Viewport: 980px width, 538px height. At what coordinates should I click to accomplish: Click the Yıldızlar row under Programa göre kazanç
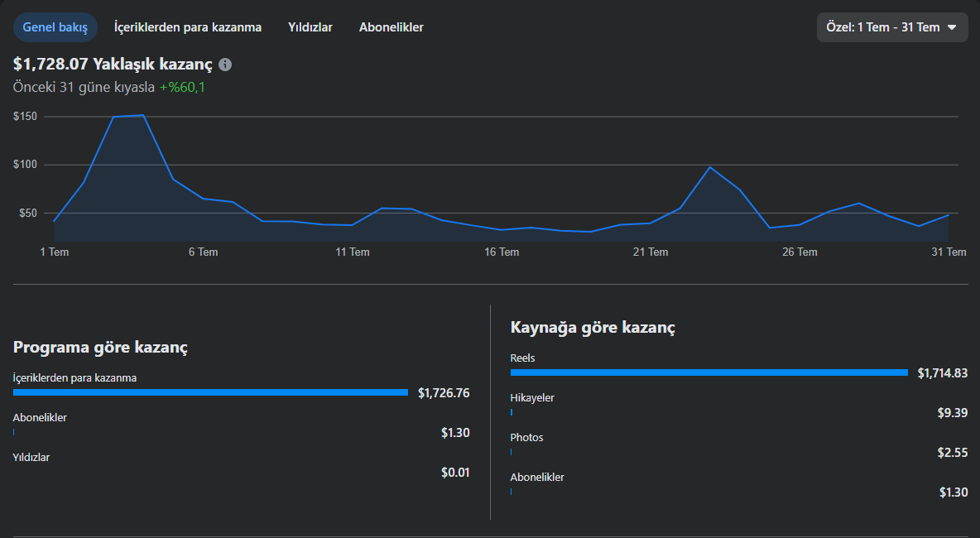(241, 465)
